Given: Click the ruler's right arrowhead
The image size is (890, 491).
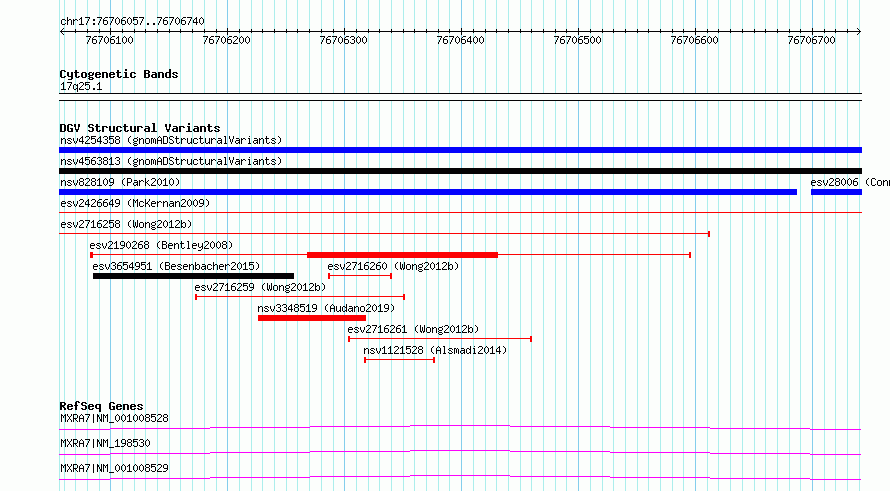Looking at the screenshot, I should pyautogui.click(x=859, y=32).
